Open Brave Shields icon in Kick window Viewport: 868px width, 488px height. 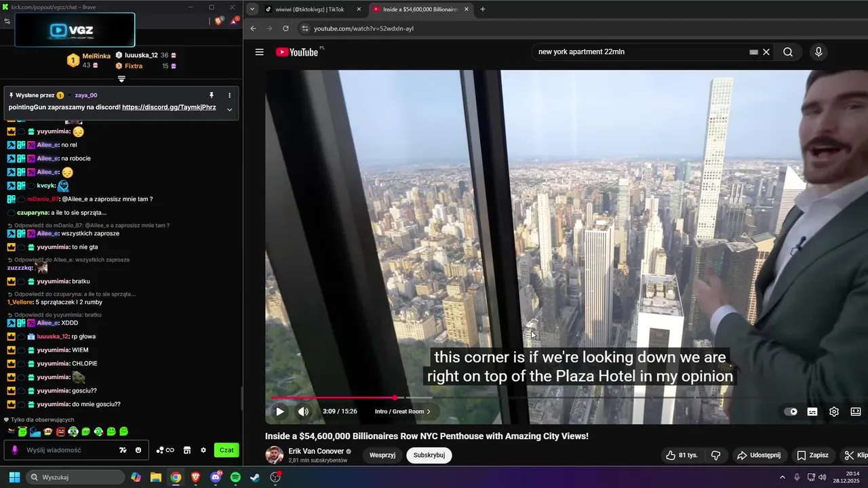click(x=219, y=21)
